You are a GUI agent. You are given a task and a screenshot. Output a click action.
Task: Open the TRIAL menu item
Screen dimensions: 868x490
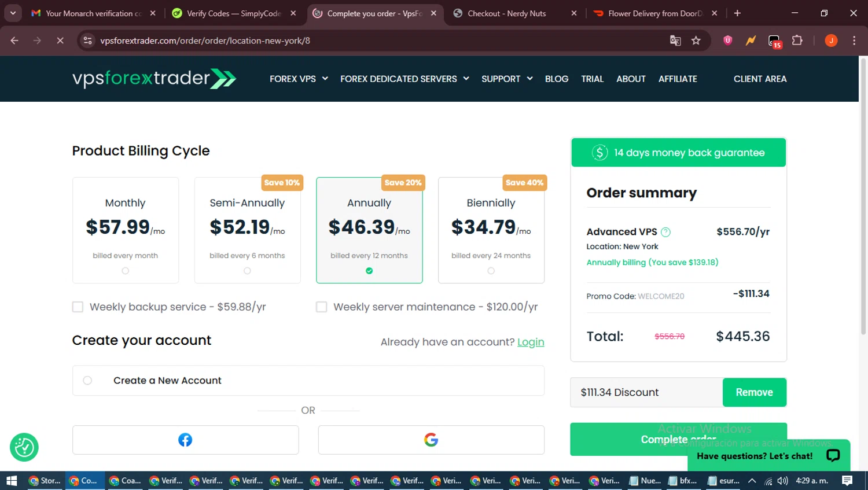click(593, 79)
